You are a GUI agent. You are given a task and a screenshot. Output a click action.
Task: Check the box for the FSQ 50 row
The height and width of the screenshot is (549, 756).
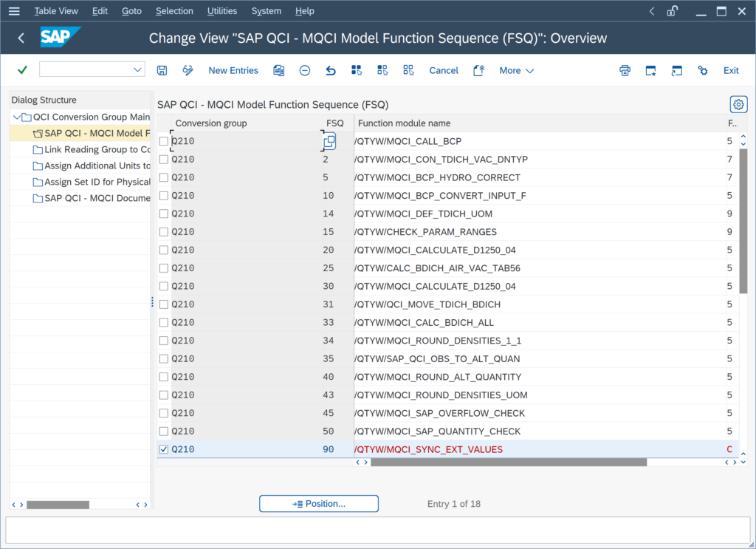click(x=164, y=432)
